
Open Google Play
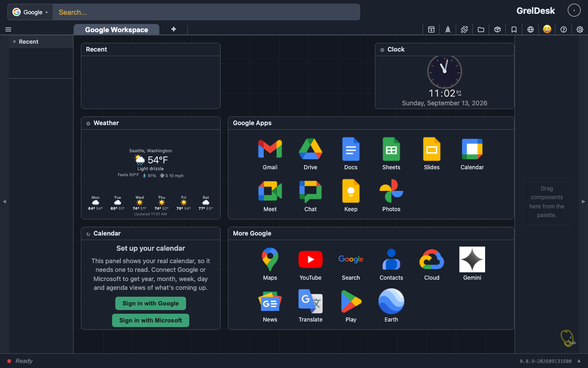351,306
